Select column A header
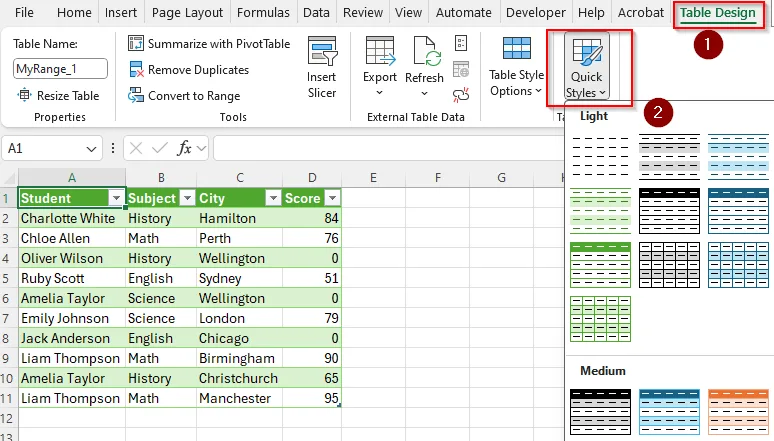 coord(72,178)
